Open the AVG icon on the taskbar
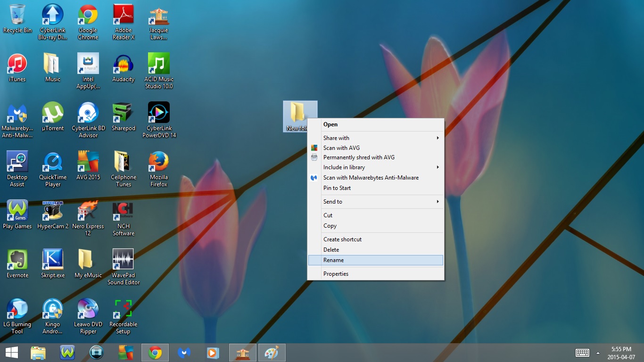 click(126, 353)
